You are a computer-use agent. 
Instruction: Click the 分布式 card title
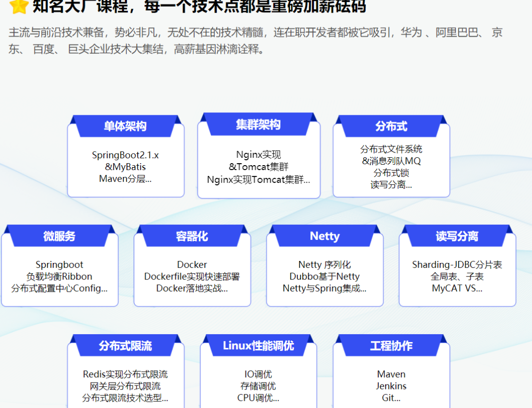pyautogui.click(x=391, y=127)
